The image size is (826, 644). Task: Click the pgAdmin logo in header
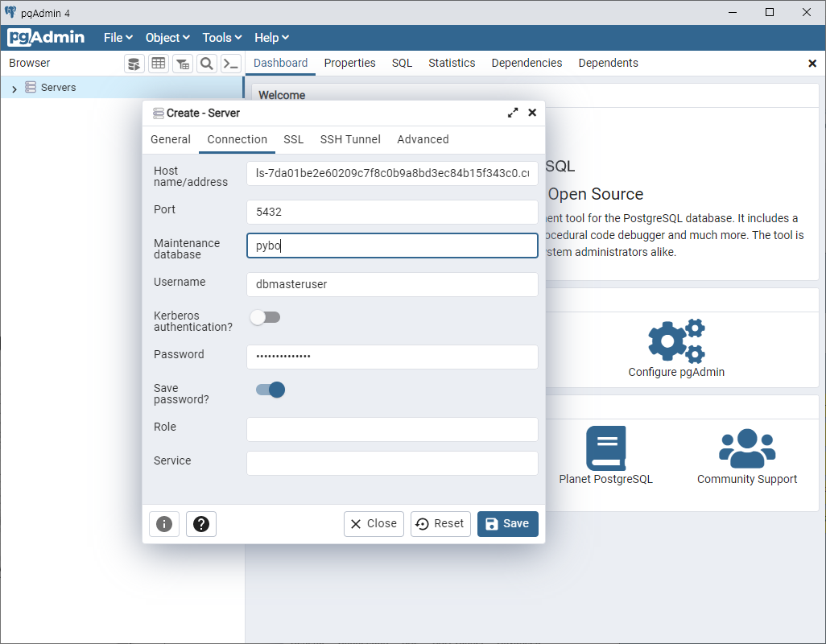tap(47, 37)
